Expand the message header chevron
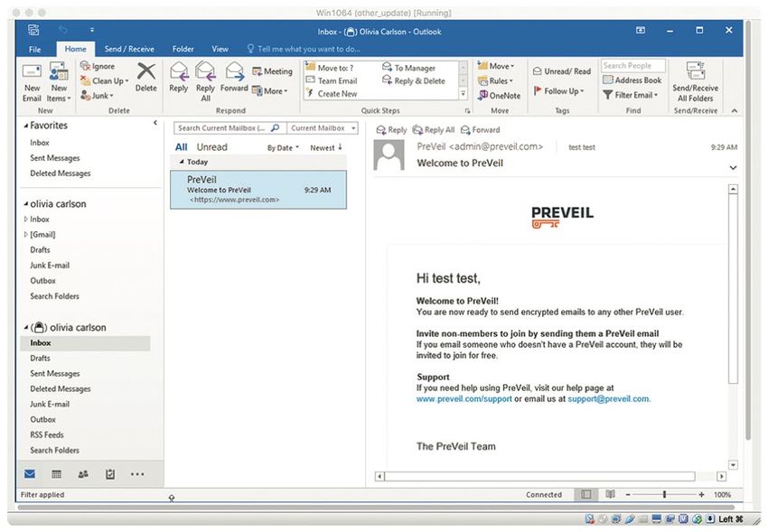The height and width of the screenshot is (532, 768). [x=733, y=167]
